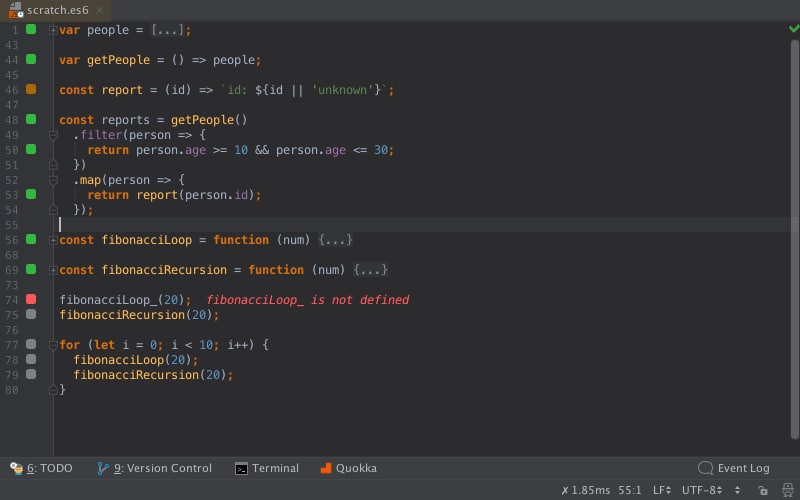
Task: Click the green inspection checkmark icon
Action: click(794, 29)
